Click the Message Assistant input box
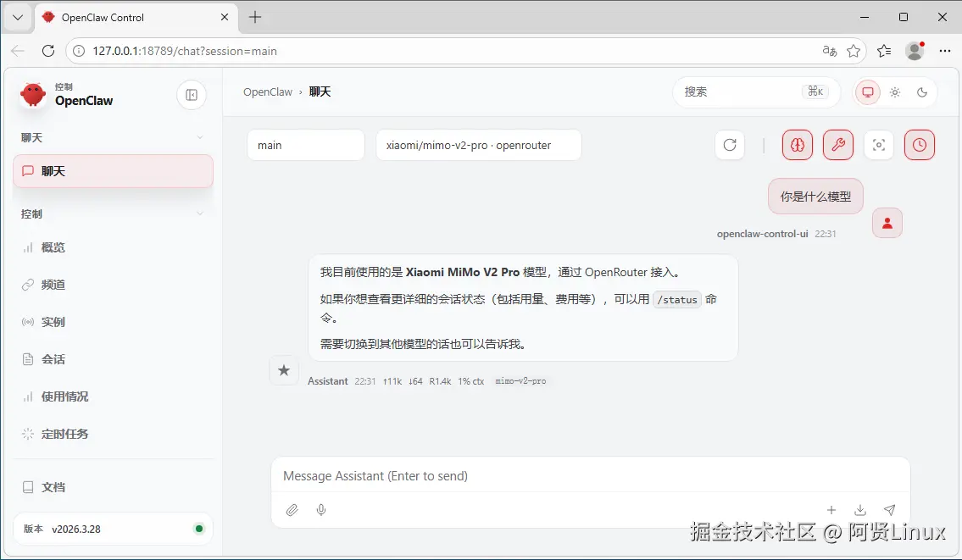The height and width of the screenshot is (560, 962). click(590, 476)
